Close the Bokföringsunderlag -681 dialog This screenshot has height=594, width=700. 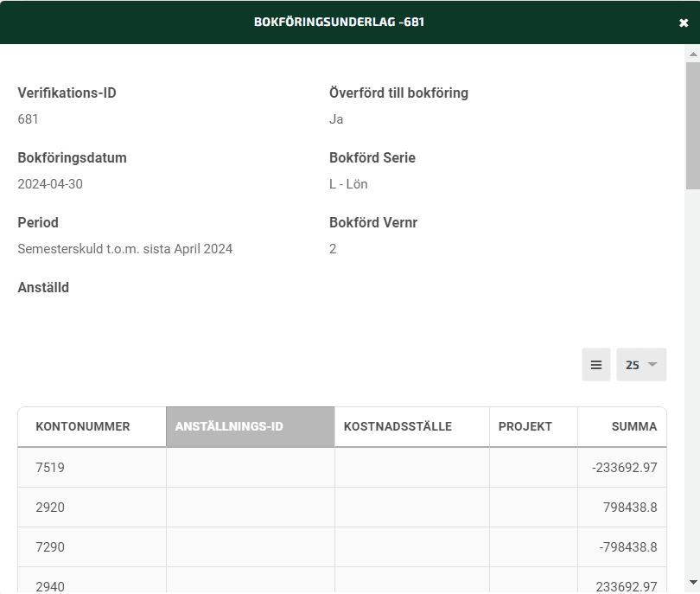[684, 23]
